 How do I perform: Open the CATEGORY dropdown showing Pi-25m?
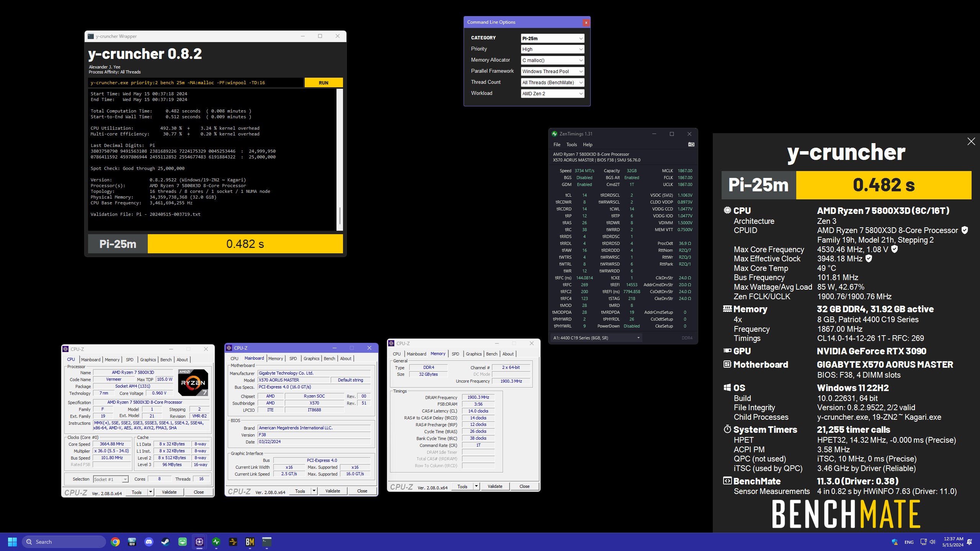552,38
